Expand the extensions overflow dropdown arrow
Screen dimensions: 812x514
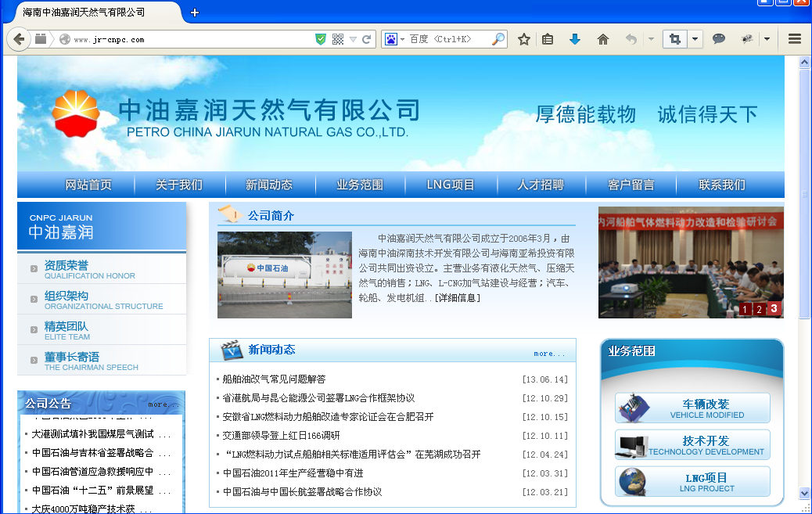point(767,39)
